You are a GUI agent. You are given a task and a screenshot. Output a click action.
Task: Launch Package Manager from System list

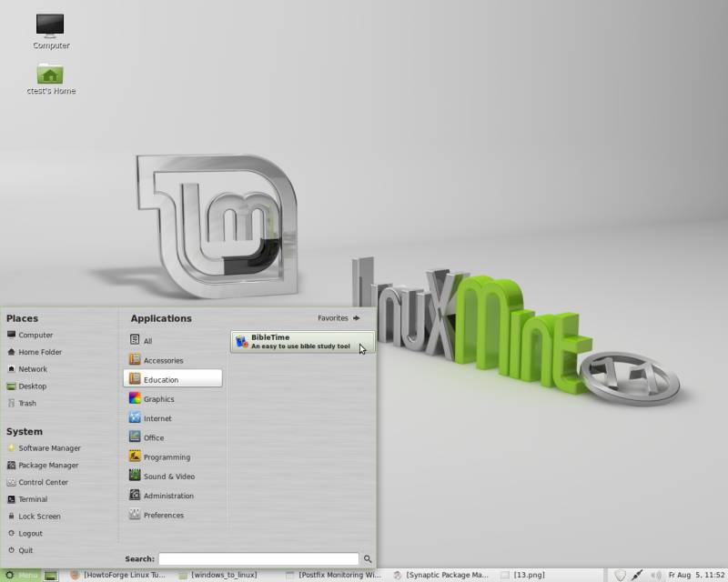[x=43, y=465]
